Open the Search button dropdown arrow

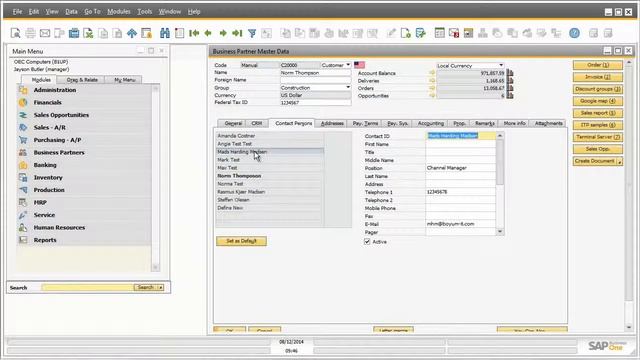(x=160, y=288)
